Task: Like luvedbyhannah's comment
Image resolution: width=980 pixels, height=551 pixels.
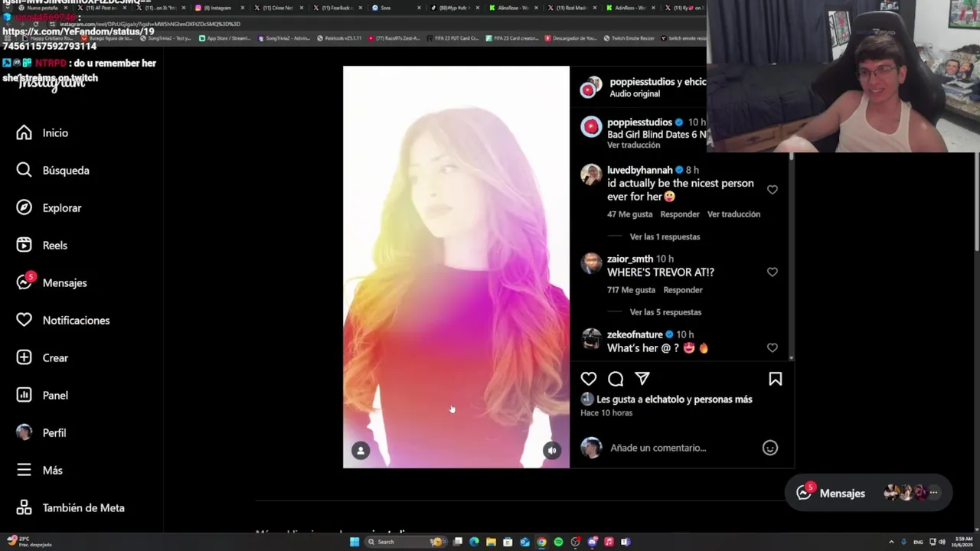Action: point(773,190)
